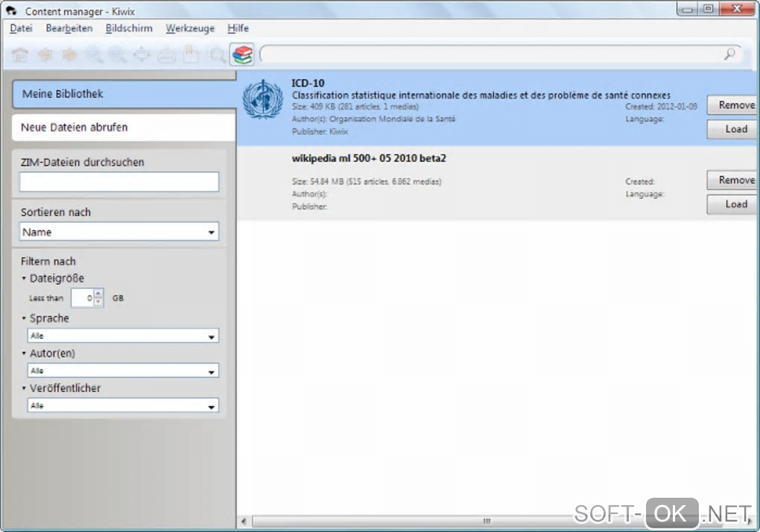Click the ZIM-Dateien durchsuchen input field
760x532 pixels.
119,182
